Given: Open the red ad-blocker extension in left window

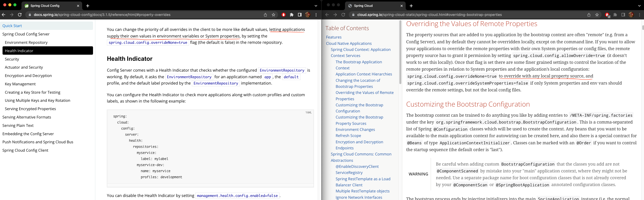Looking at the screenshot, I should click(284, 15).
